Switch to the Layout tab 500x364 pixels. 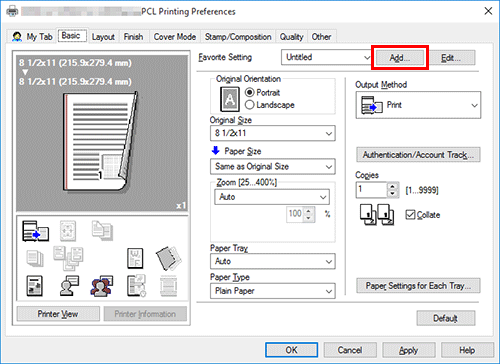[103, 37]
